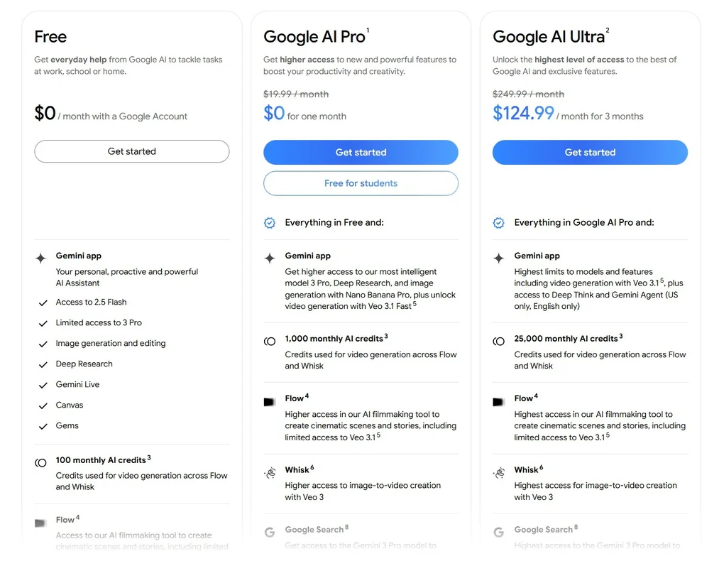This screenshot has height=588, width=719.
Task: Click the Google Search icon in AI Pro plan
Action: 270,532
